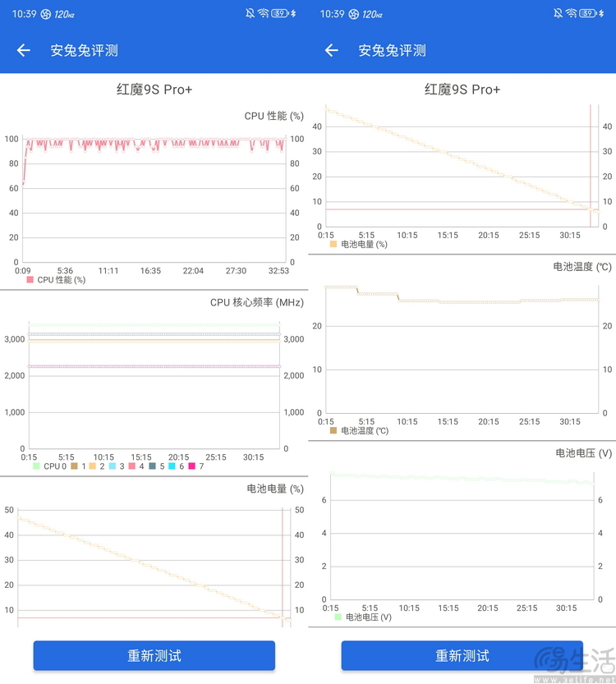The height and width of the screenshot is (684, 616).
Task: Tap the back arrow on the left screen
Action: (23, 50)
